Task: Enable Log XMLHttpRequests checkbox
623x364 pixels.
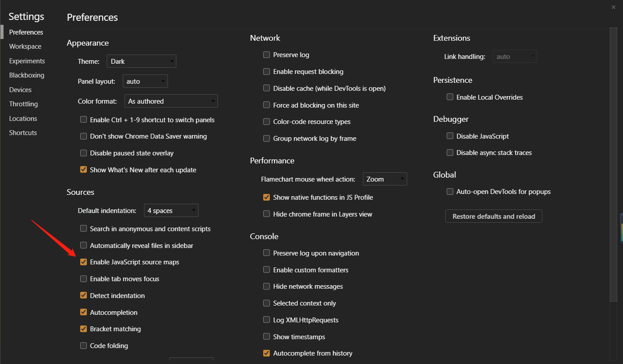Action: click(266, 320)
